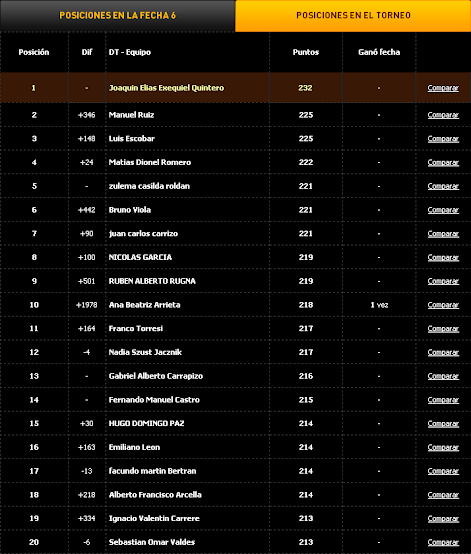Switch to Posiciones en la Fecha 6 tab
471x554 pixels.
click(117, 16)
